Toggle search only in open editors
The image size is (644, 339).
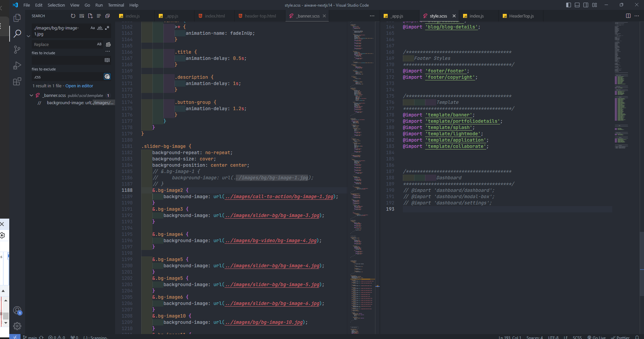(107, 60)
